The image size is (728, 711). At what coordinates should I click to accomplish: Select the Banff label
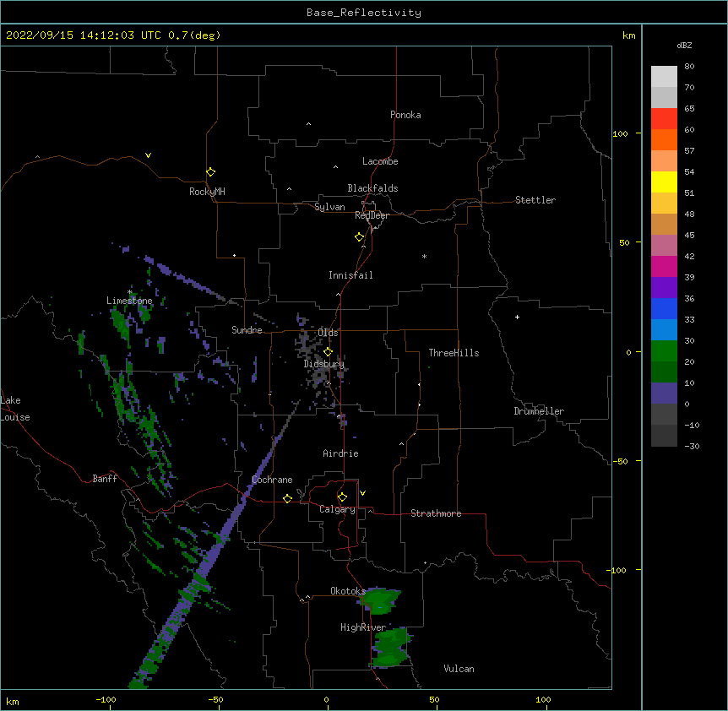pyautogui.click(x=105, y=479)
